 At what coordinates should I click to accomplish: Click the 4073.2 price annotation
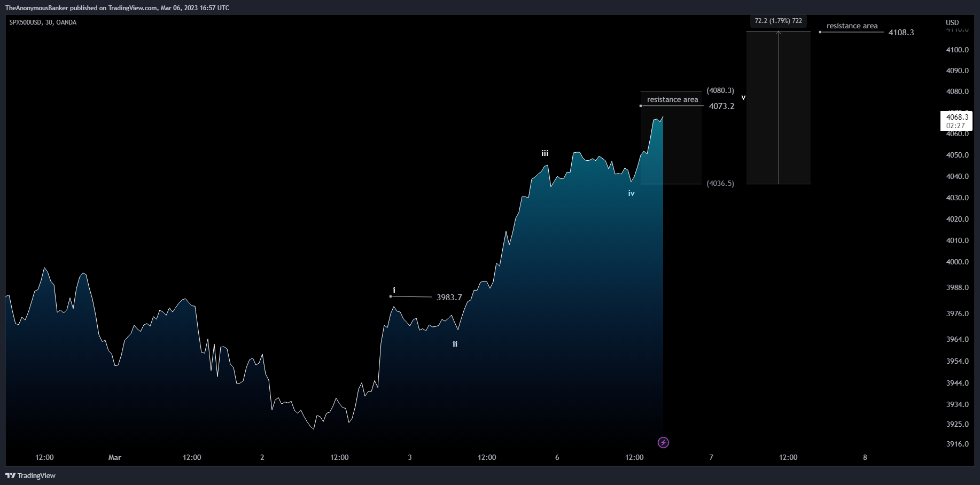pyautogui.click(x=721, y=106)
